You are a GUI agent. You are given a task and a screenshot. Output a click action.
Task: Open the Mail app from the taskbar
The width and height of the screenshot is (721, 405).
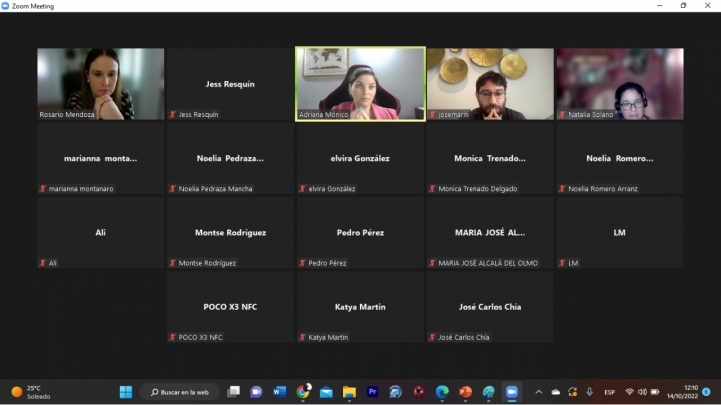click(x=326, y=392)
